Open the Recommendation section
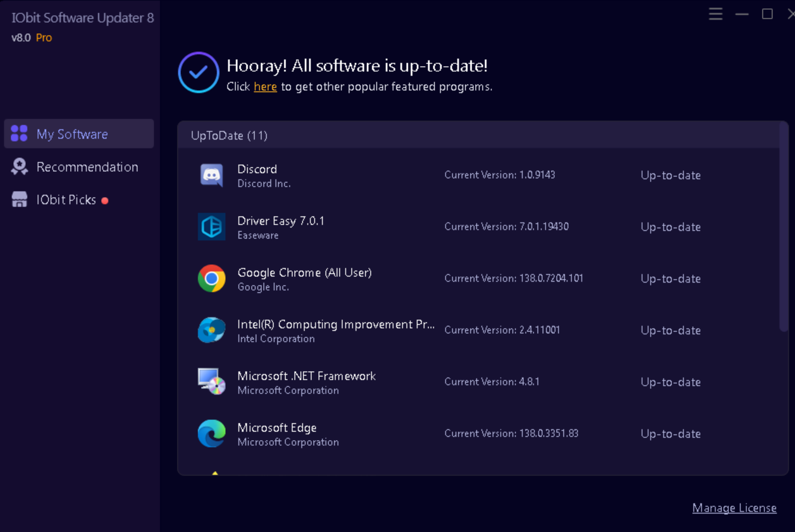 coord(79,167)
